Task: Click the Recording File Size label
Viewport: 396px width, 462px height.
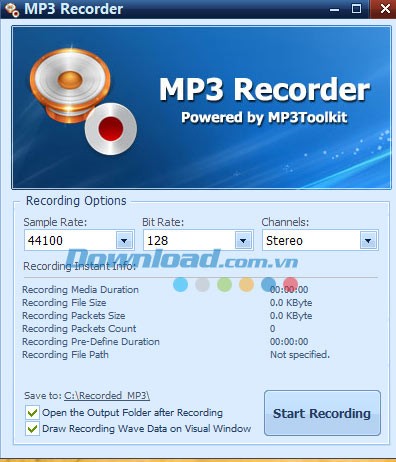Action: [64, 302]
